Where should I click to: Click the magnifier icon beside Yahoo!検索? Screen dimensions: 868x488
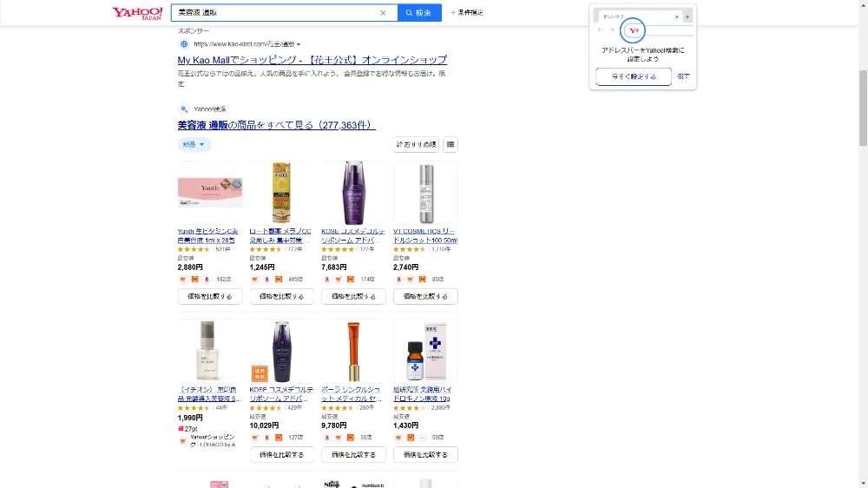click(184, 109)
